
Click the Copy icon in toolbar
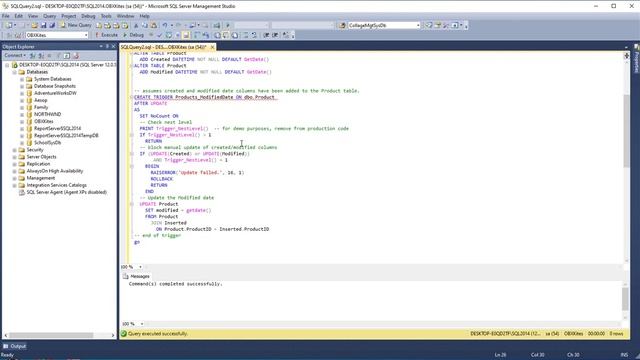(x=144, y=25)
